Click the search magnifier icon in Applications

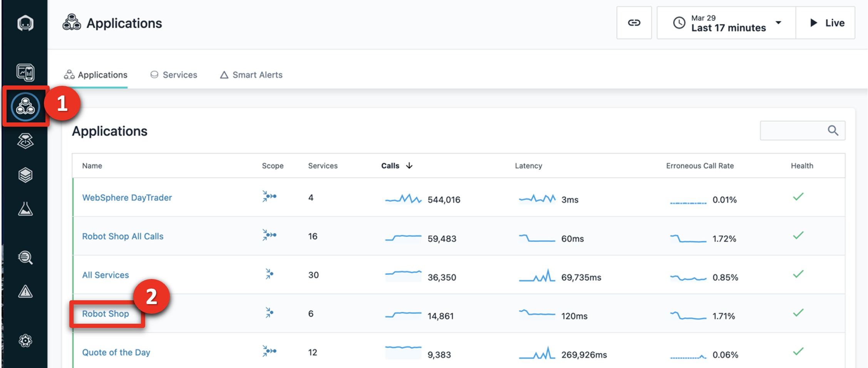833,130
